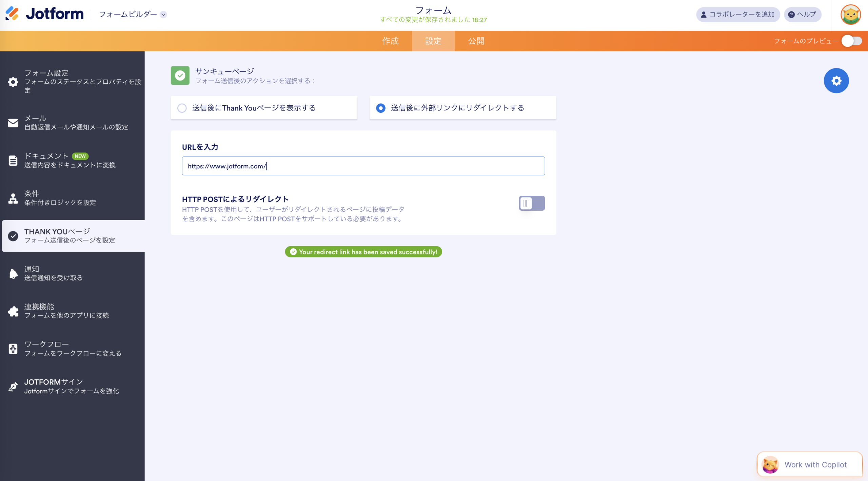
Task: Switch to the 公開 tab
Action: pyautogui.click(x=475, y=41)
